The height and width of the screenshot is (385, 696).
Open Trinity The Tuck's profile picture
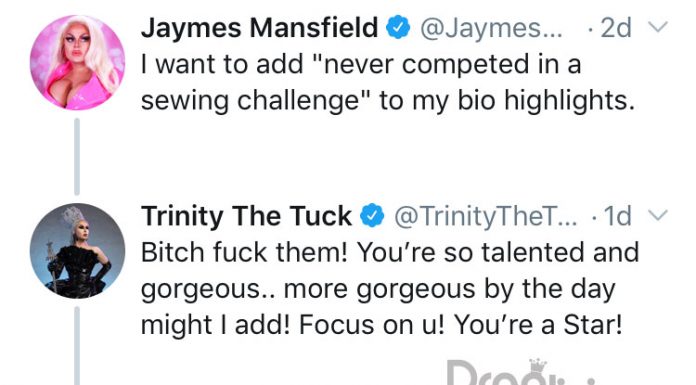[77, 250]
